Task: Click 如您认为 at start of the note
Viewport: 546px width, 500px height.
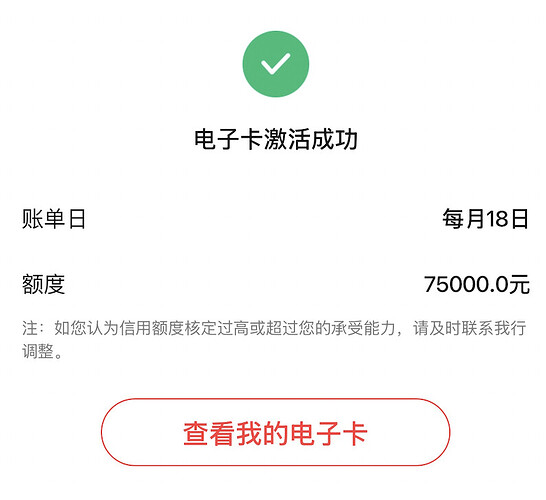Action: pyautogui.click(x=87, y=328)
